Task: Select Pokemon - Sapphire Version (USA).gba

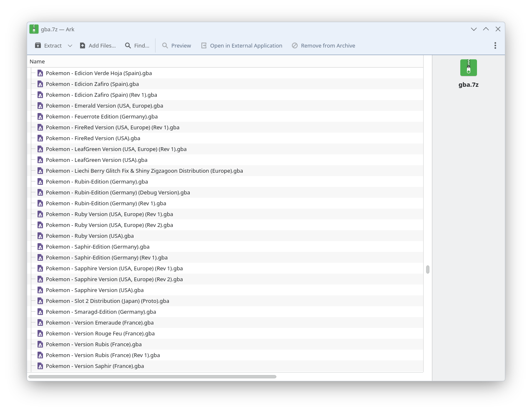Action: point(225,290)
